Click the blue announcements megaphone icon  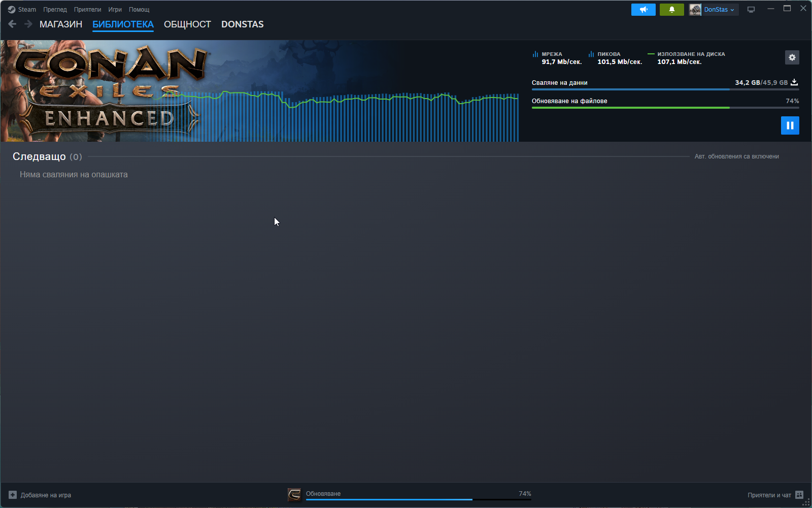point(644,10)
